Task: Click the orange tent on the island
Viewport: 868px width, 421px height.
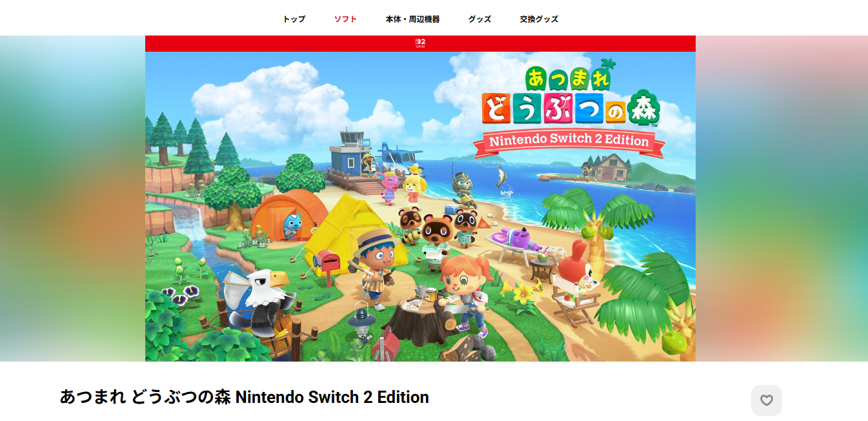Action: [288, 214]
